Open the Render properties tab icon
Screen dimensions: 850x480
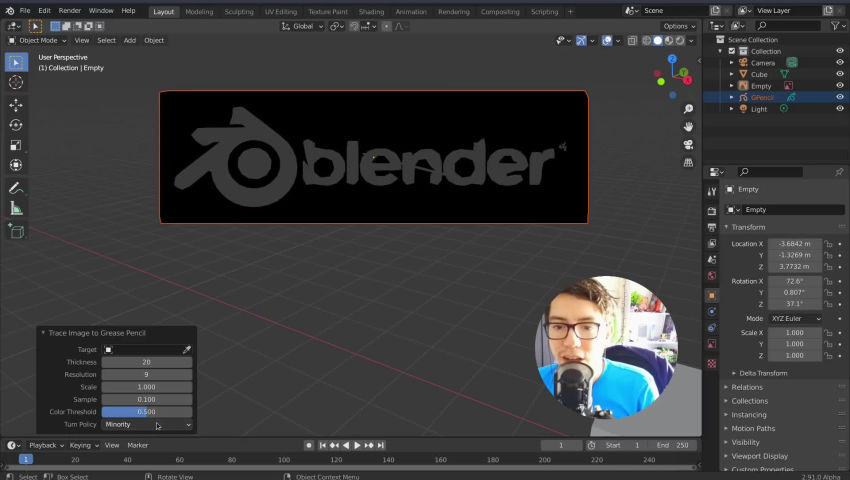(712, 211)
